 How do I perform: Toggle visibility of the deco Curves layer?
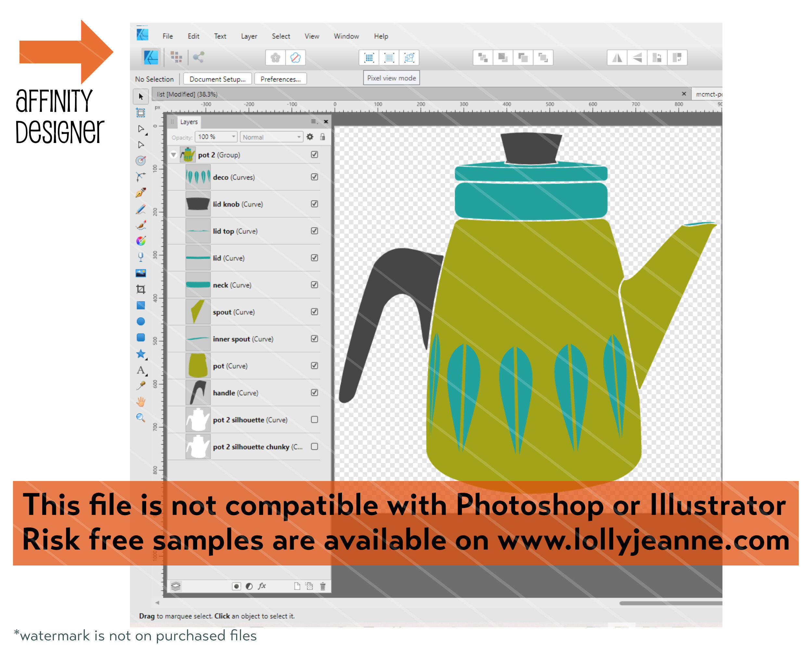tap(314, 177)
